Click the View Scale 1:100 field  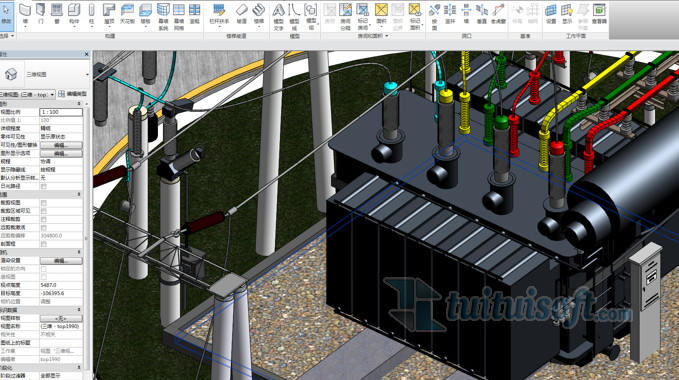(61, 112)
